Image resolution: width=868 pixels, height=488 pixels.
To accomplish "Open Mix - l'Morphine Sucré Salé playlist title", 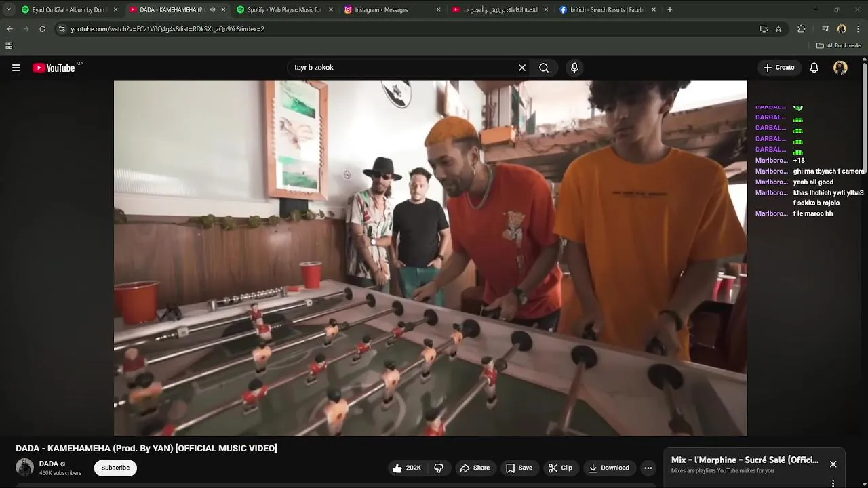I will [x=745, y=460].
